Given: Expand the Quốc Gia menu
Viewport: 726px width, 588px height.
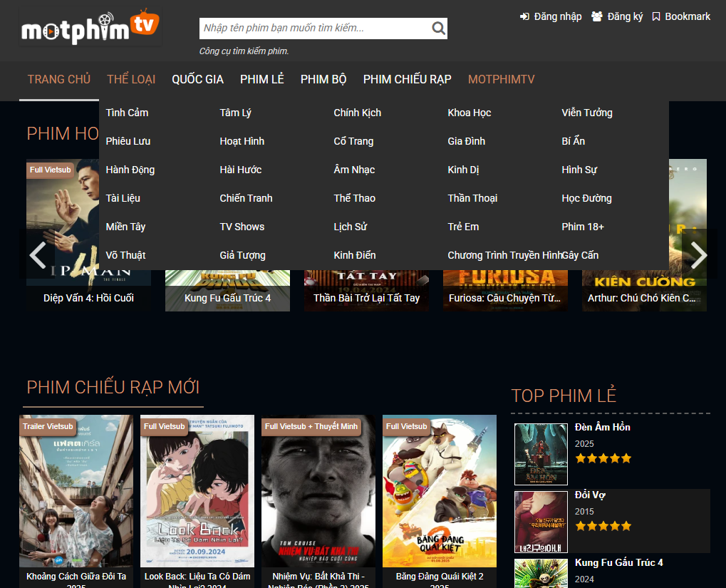Looking at the screenshot, I should (197, 79).
